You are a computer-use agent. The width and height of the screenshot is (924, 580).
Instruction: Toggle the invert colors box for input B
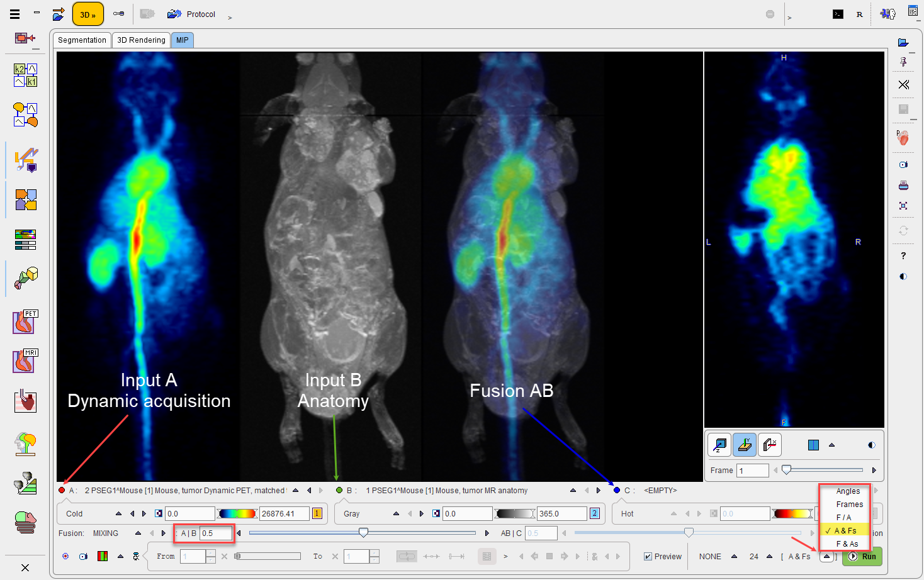(x=436, y=514)
